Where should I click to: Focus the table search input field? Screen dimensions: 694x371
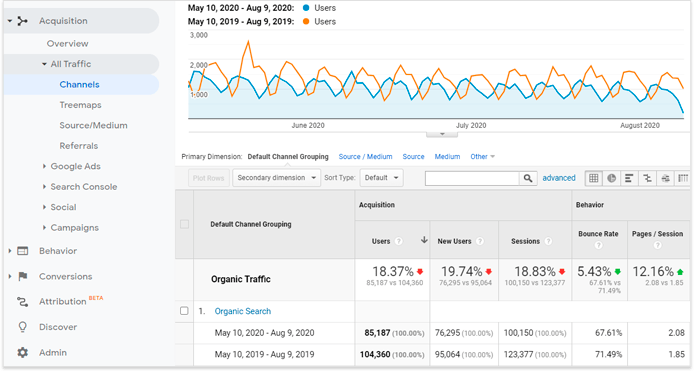click(x=472, y=178)
